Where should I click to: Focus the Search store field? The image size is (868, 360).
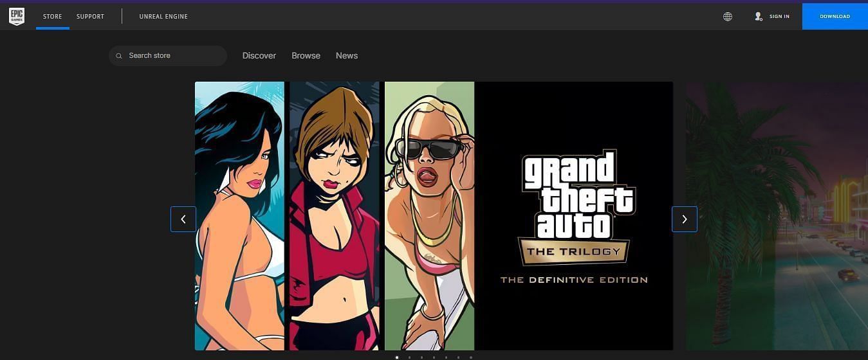coord(168,56)
